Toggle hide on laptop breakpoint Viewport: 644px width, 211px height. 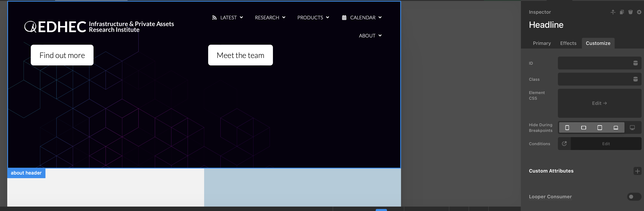coord(616,128)
